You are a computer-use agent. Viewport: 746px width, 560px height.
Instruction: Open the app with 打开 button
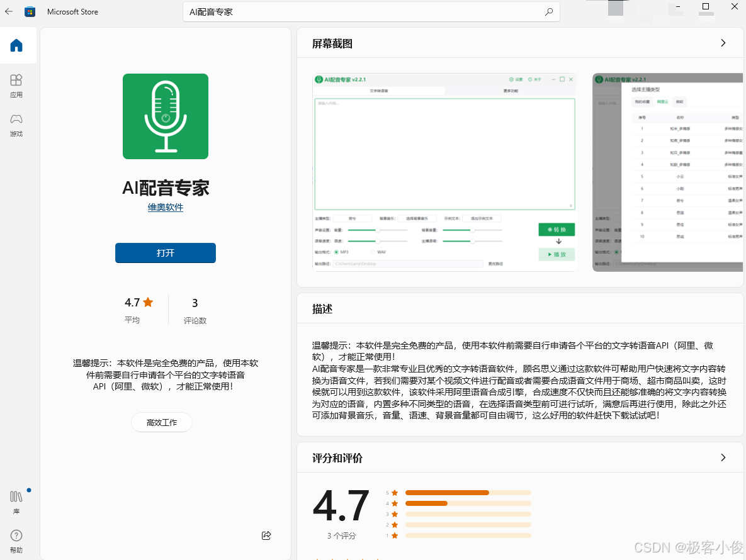(166, 253)
